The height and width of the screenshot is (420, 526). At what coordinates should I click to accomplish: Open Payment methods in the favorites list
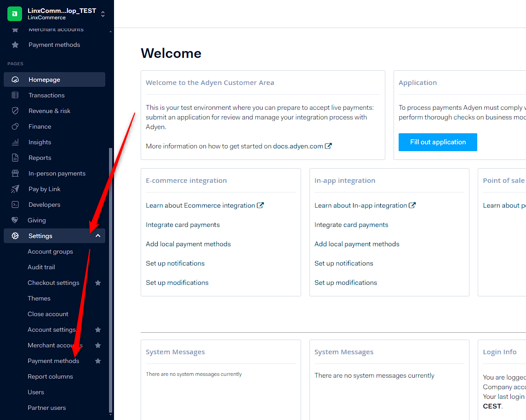point(54,45)
